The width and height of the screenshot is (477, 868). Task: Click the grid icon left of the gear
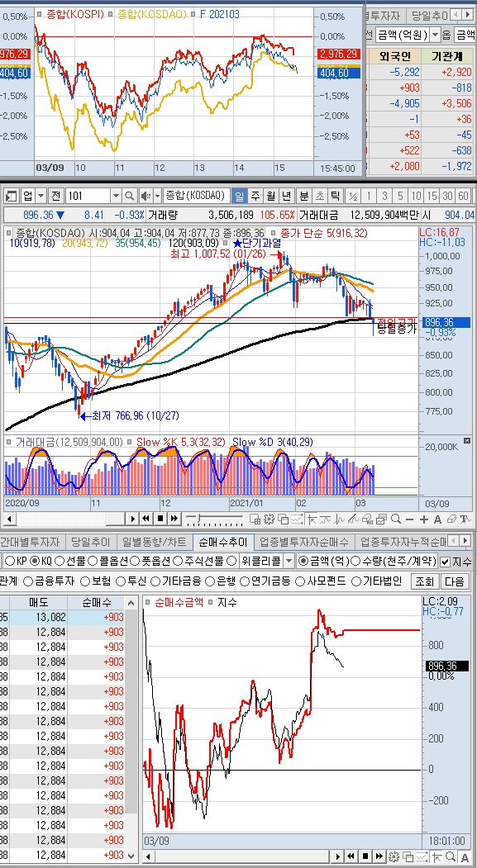coord(255,519)
